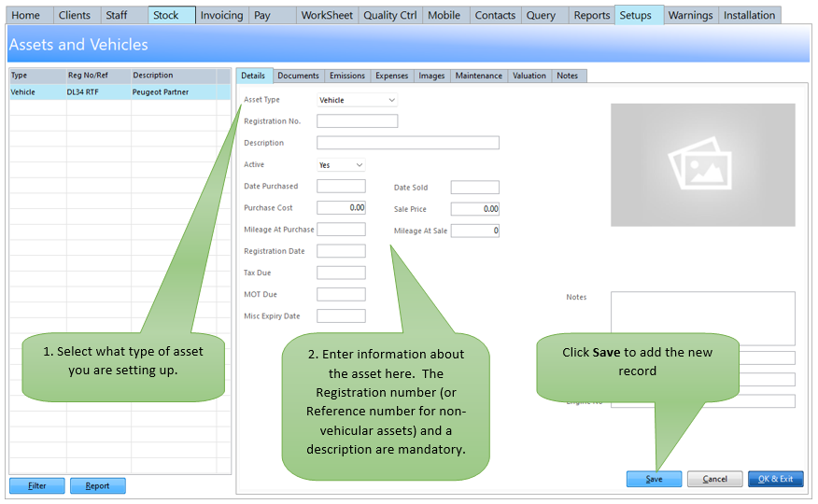Open the Expenses sub-tab
Viewport: 818px width, 504px height.
pos(392,76)
